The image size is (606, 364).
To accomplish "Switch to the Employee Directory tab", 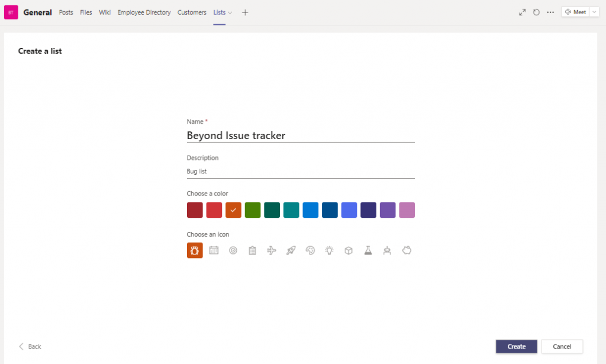I will click(144, 12).
